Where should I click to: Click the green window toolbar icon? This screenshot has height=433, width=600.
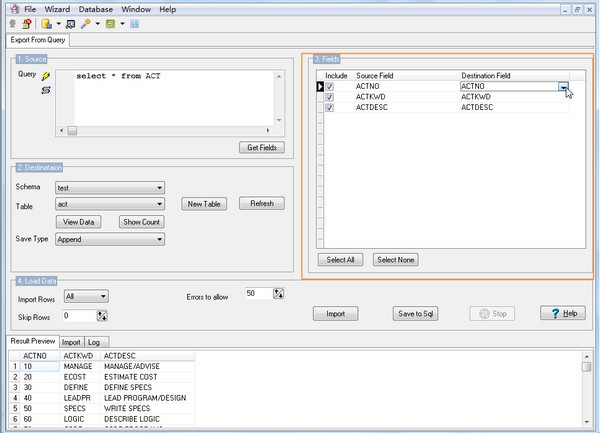point(111,22)
